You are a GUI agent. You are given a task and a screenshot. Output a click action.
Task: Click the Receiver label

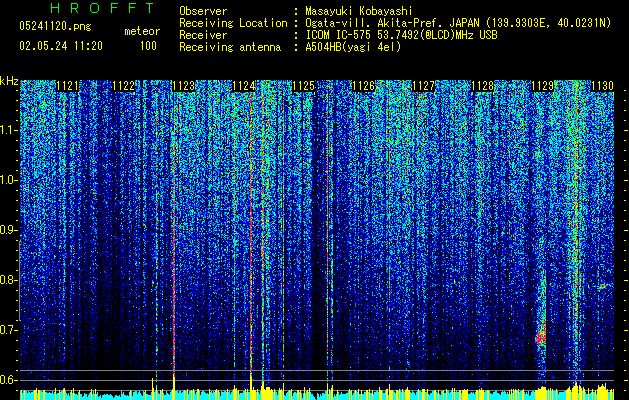point(203,35)
